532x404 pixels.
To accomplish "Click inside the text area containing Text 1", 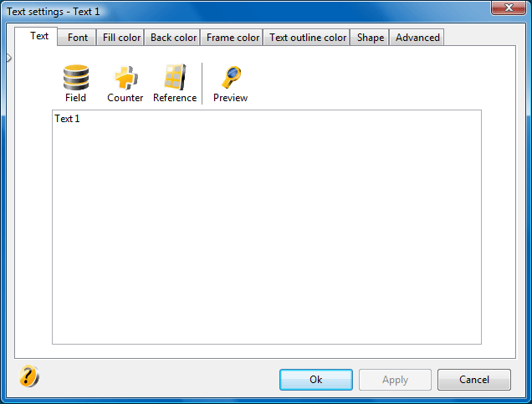I will [x=267, y=227].
